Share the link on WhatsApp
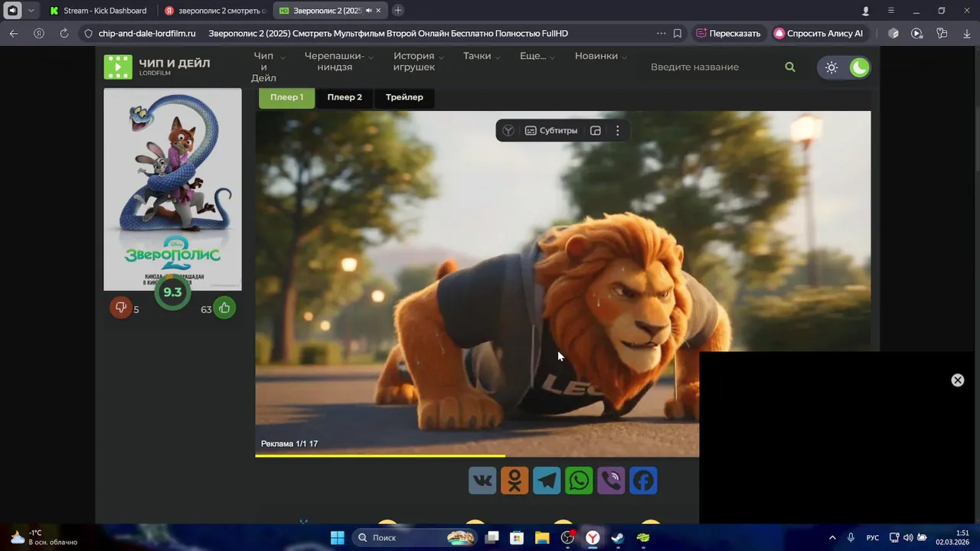980x551 pixels. [x=579, y=481]
